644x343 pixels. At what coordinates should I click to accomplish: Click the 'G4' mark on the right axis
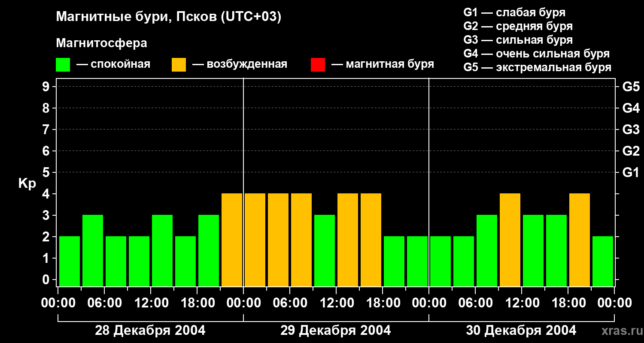pos(631,108)
